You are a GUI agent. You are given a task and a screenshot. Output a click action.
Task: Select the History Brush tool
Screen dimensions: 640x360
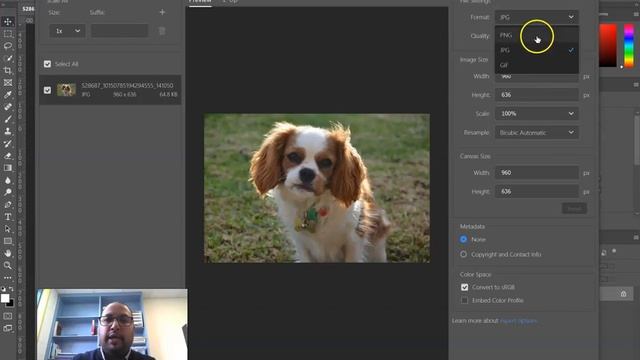point(8,144)
